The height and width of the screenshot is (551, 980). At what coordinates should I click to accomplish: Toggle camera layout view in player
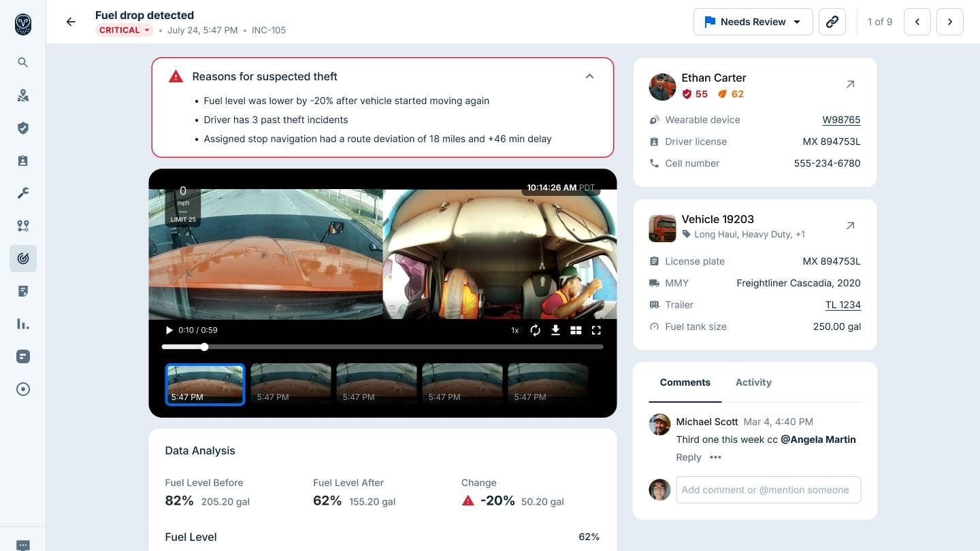(x=576, y=330)
